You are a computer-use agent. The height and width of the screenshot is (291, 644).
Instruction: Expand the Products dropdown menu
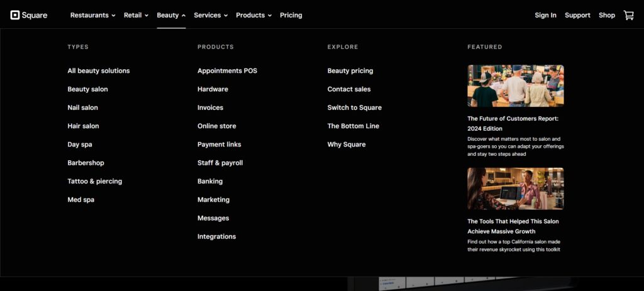point(254,15)
